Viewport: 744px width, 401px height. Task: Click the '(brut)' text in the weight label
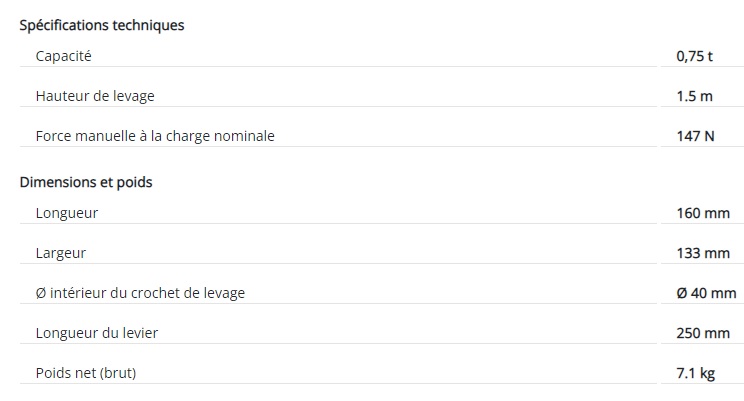click(119, 373)
